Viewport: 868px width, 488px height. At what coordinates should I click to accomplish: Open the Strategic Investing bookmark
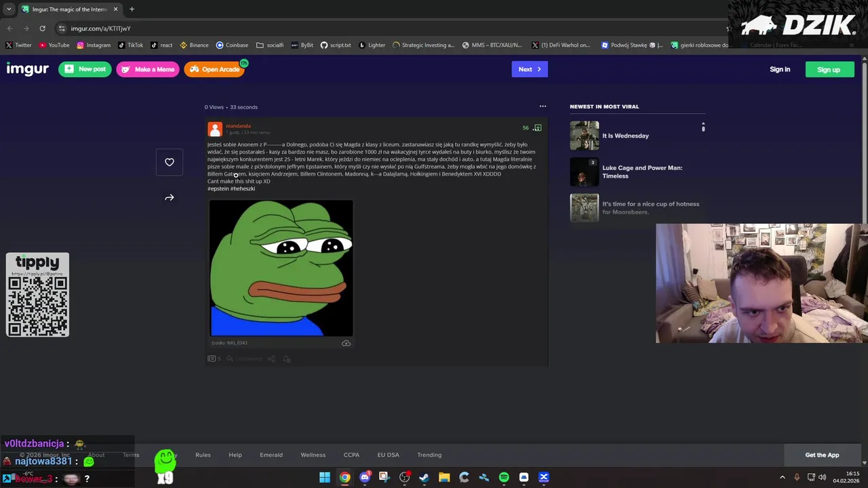pos(423,45)
